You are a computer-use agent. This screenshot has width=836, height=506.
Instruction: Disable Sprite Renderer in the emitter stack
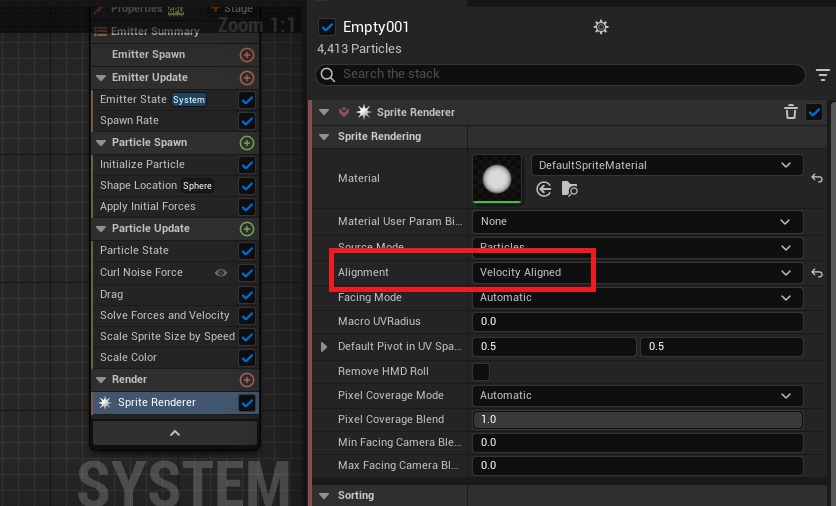point(247,403)
